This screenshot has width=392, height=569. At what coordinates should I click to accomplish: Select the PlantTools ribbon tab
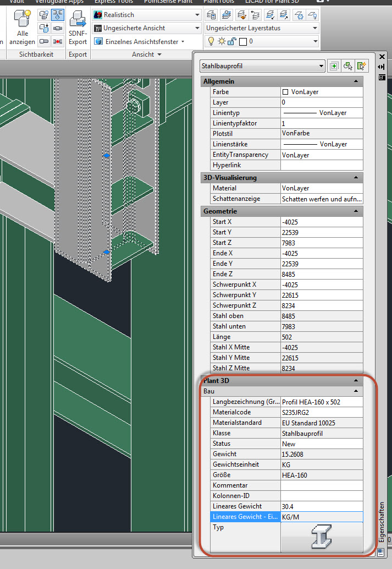(x=219, y=2)
